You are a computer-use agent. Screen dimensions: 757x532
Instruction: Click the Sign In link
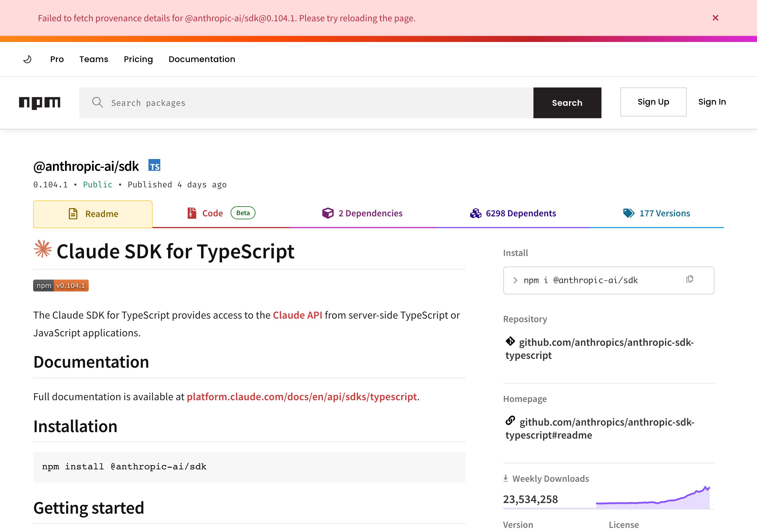pyautogui.click(x=712, y=102)
